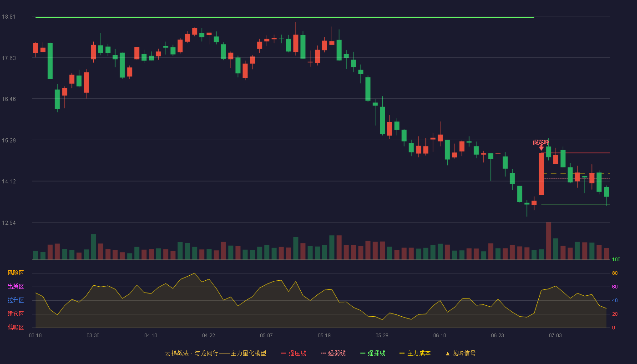Select the 建仓区 zone label
Image resolution: width=637 pixels, height=364 pixels.
15,314
